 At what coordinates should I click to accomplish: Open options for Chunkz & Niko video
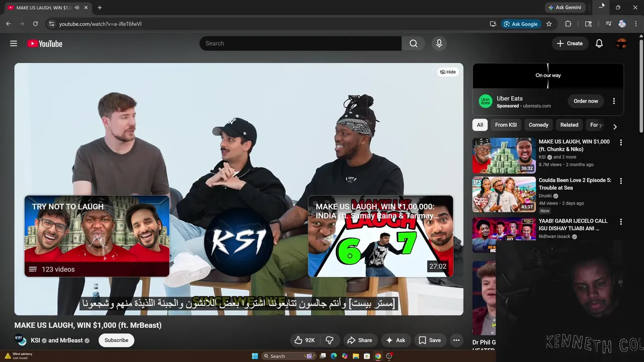(x=621, y=143)
